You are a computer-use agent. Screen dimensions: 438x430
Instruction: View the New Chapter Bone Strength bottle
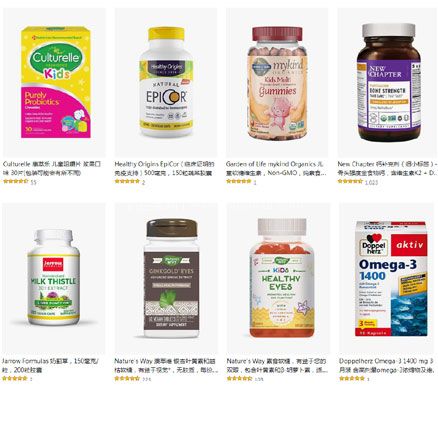click(x=388, y=82)
